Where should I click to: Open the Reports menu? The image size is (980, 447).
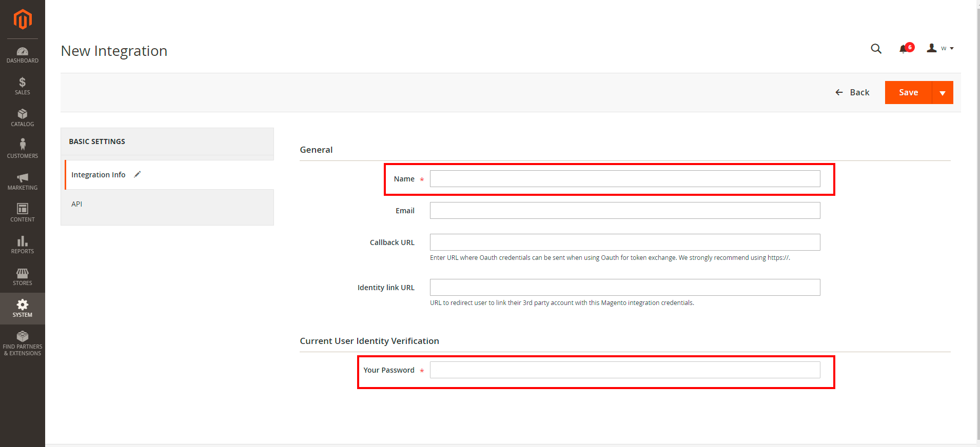click(23, 245)
